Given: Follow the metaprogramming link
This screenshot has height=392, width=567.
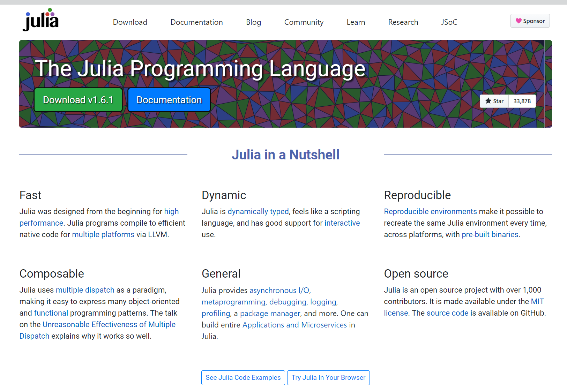Looking at the screenshot, I should (x=233, y=302).
